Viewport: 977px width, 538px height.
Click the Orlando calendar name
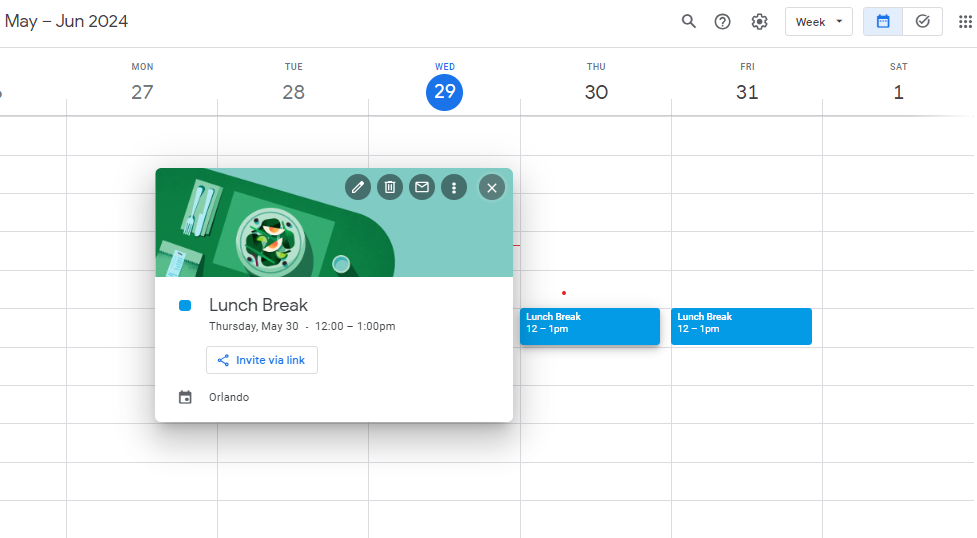tap(229, 397)
